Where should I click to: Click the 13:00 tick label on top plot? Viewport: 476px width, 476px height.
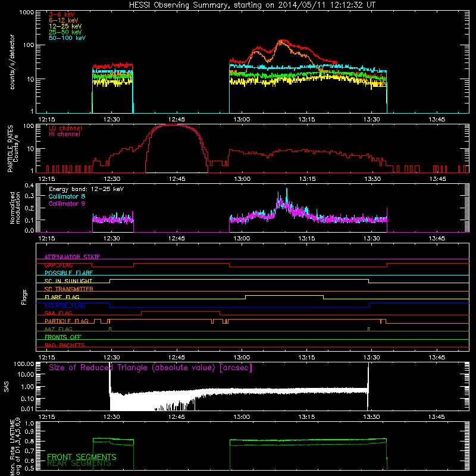(x=242, y=120)
